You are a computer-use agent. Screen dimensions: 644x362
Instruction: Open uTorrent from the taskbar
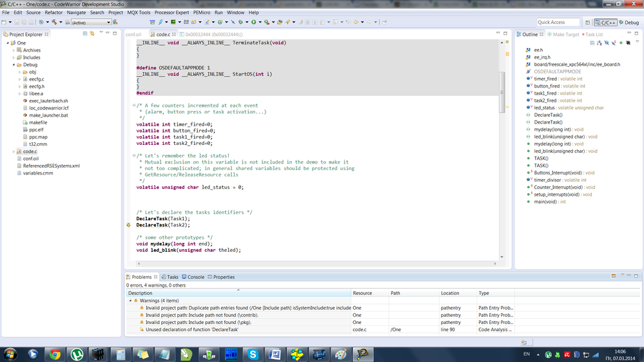pos(77,354)
